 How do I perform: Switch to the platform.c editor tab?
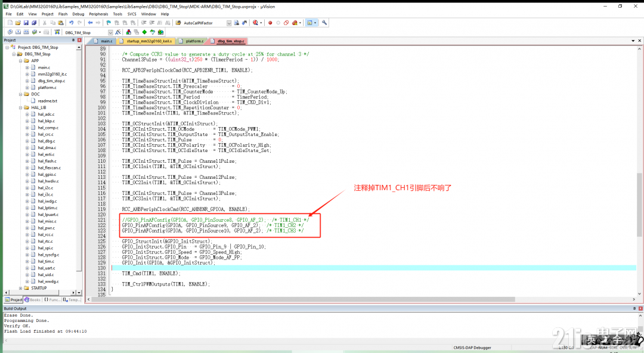click(x=191, y=41)
